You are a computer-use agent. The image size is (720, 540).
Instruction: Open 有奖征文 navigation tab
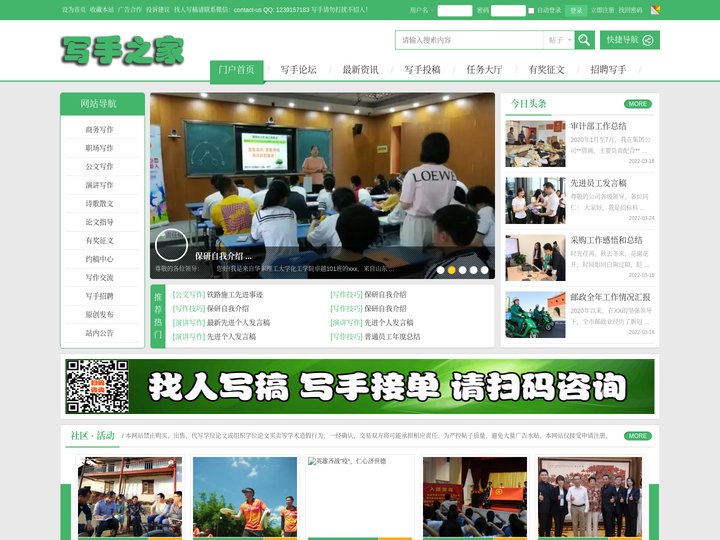click(546, 70)
